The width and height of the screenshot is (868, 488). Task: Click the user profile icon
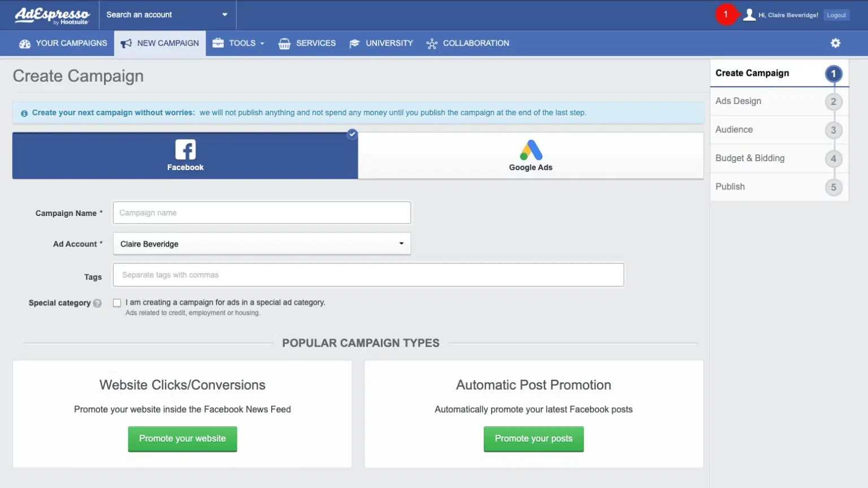[750, 15]
